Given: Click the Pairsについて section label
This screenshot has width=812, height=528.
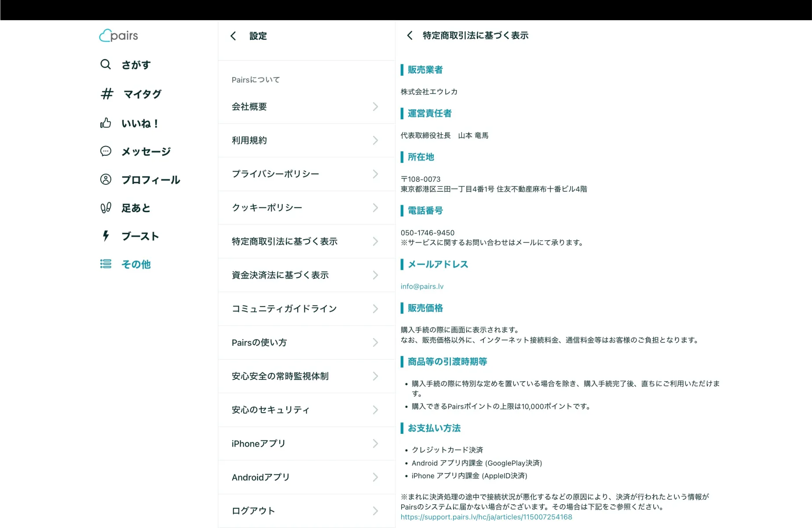Looking at the screenshot, I should click(256, 80).
